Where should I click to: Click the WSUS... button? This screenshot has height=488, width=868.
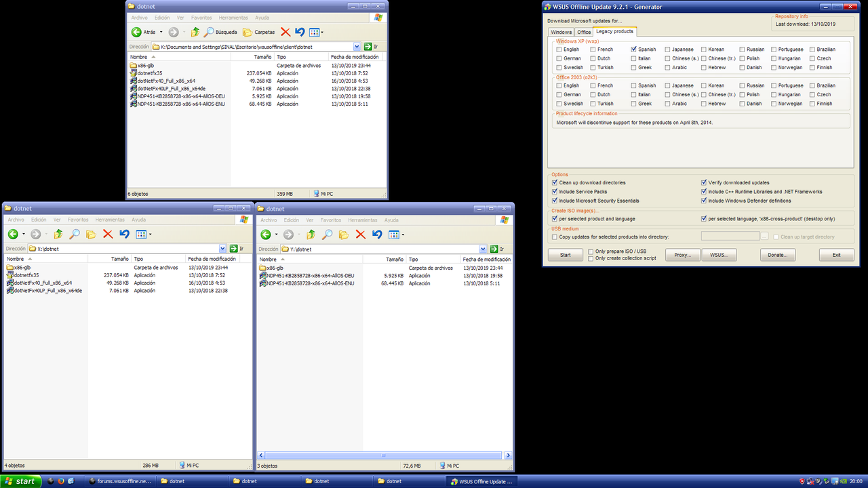pyautogui.click(x=719, y=255)
